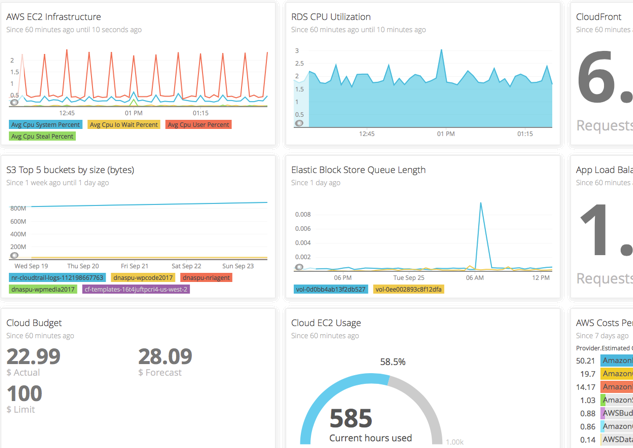The image size is (633, 448).
Task: Toggle the vol-0ee002893c8f12dfa volume legend
Action: click(x=408, y=289)
